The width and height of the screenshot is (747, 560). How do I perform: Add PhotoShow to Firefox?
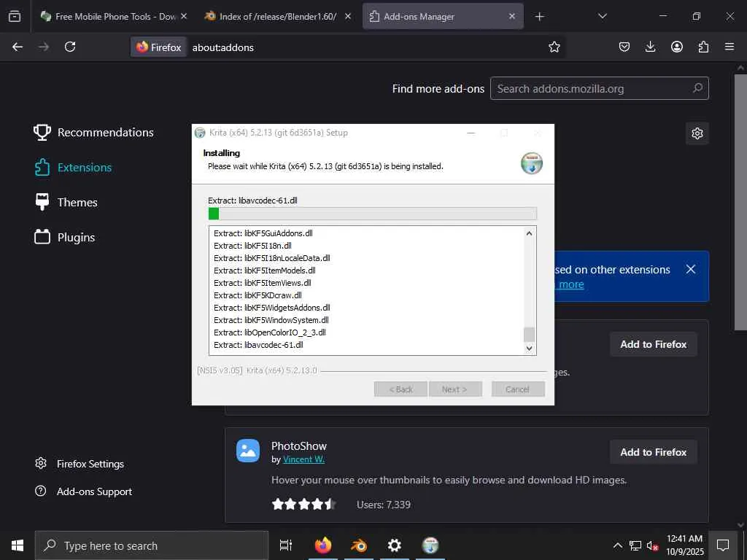[x=653, y=452]
